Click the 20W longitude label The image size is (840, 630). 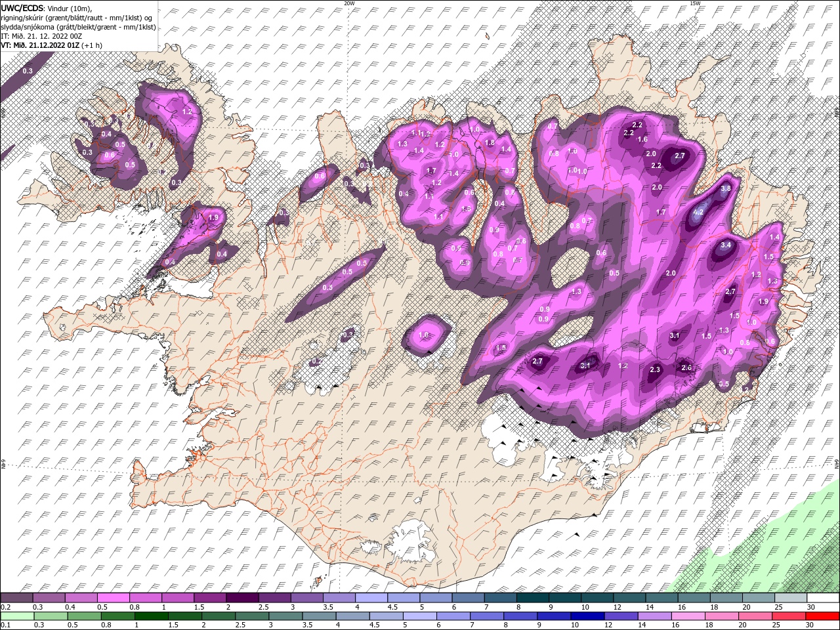tap(350, 3)
